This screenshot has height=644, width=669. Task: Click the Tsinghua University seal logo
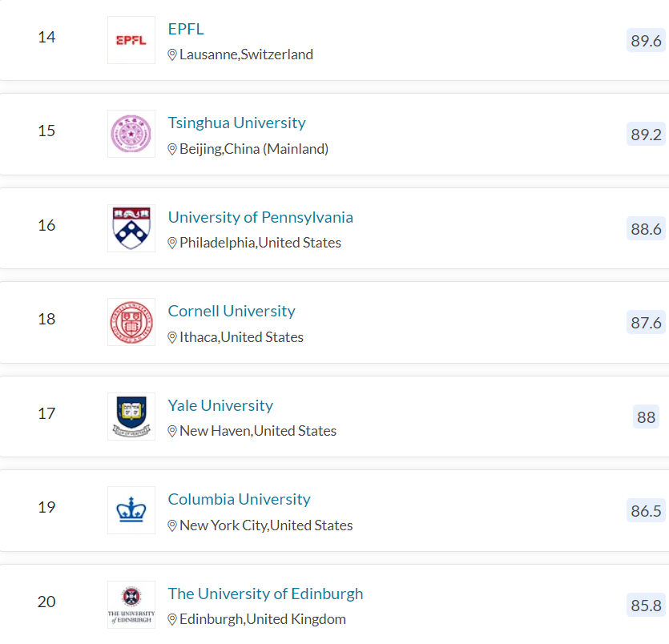(131, 134)
